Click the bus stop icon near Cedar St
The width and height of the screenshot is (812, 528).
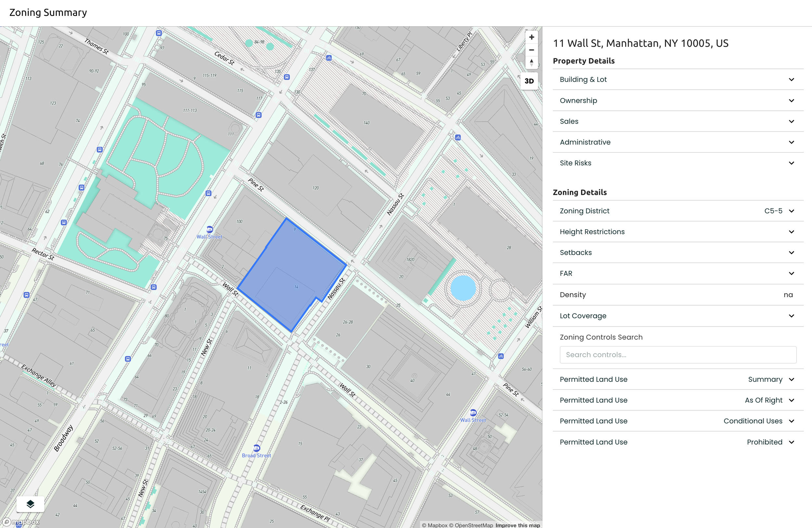286,77
